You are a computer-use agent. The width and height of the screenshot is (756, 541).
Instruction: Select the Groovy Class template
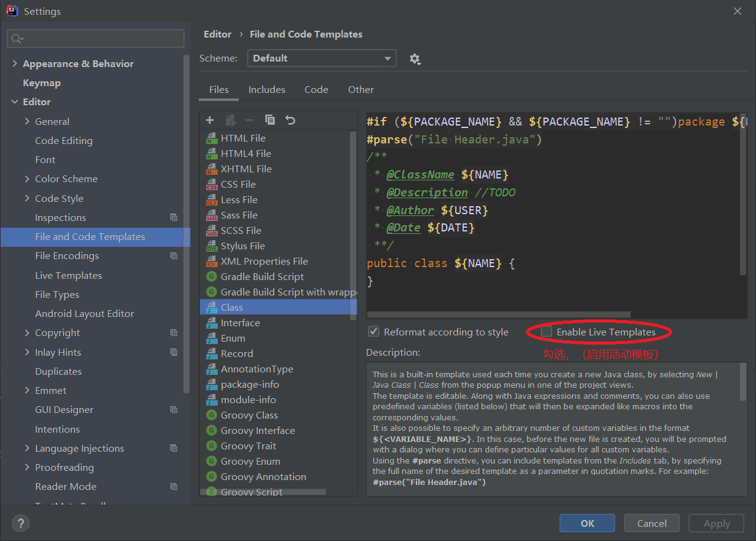coord(249,415)
